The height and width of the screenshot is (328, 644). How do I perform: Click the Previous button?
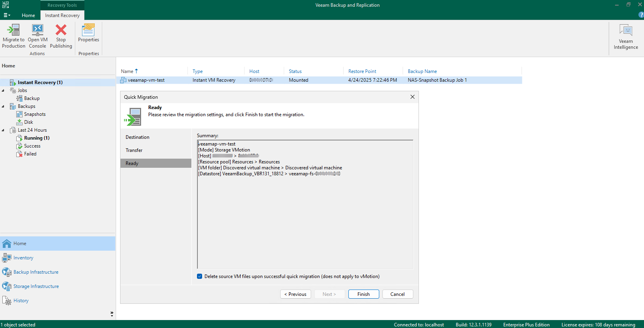(295, 294)
